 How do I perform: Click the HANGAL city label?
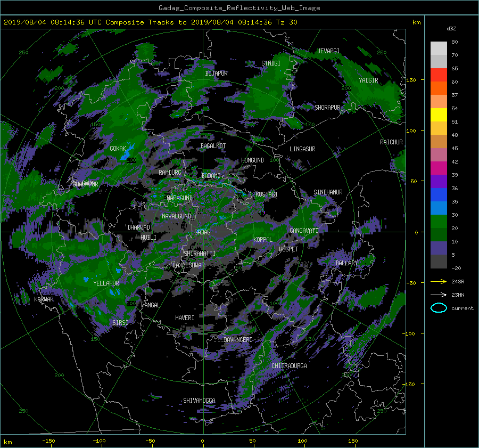coord(150,305)
